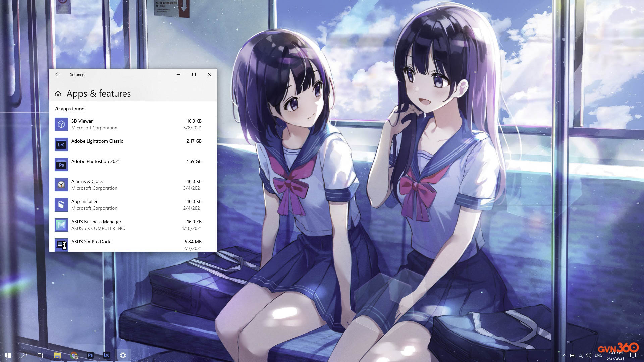
Task: Go back using the Settings back arrow
Action: (57, 74)
